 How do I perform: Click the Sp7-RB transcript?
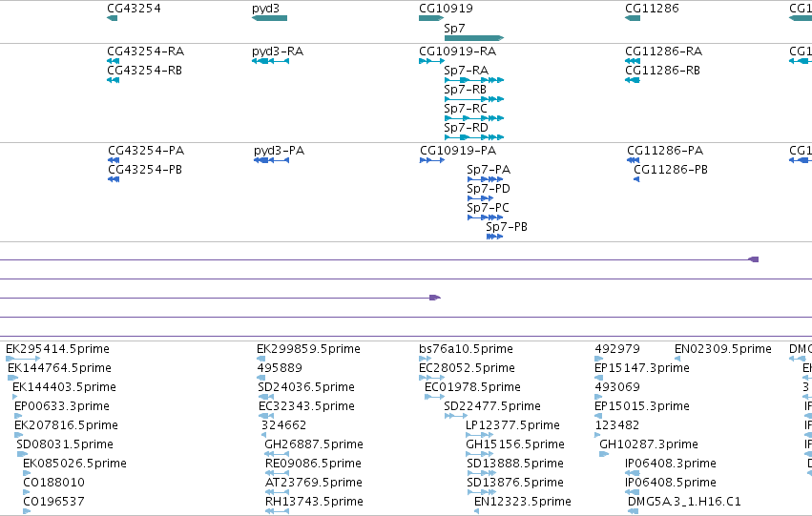(474, 99)
